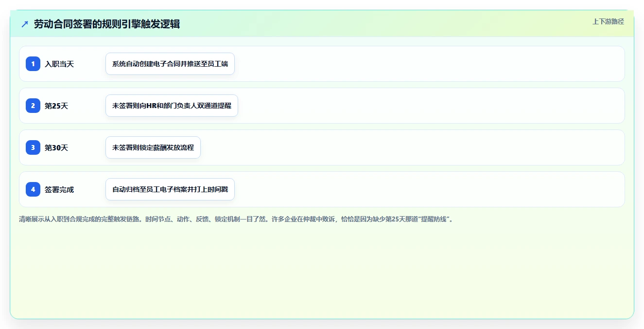
Task: Click the 自动归档至员工电子档案并打上时间戳 box
Action: click(x=170, y=189)
